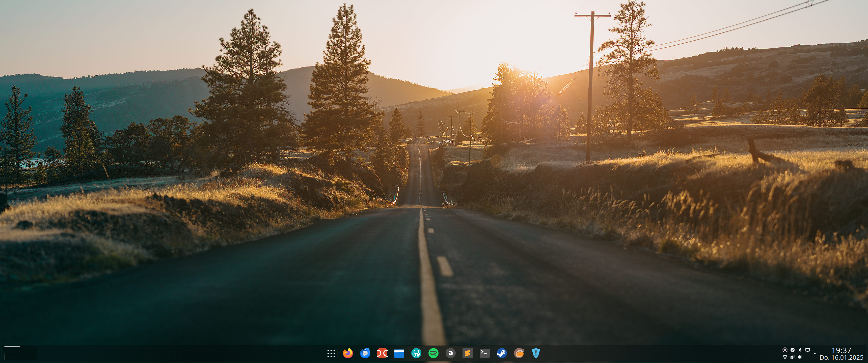The height and width of the screenshot is (363, 868).
Task: Open the otter app icon
Action: [519, 353]
